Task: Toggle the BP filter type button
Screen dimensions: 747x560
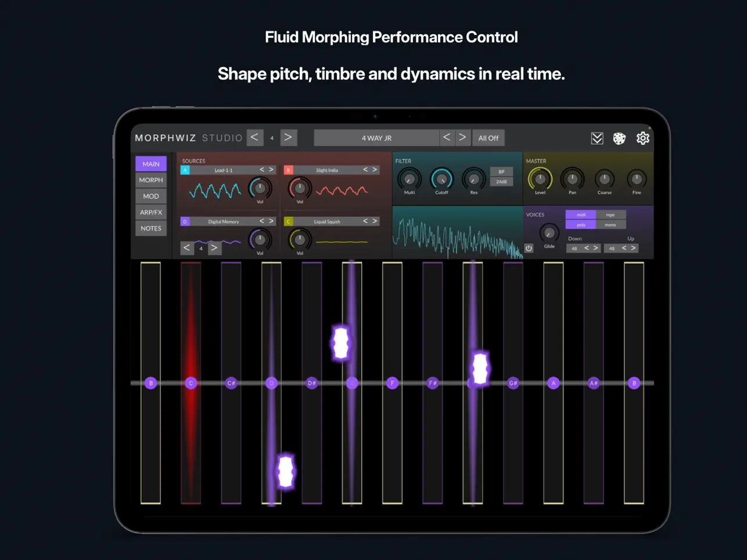Action: point(501,172)
